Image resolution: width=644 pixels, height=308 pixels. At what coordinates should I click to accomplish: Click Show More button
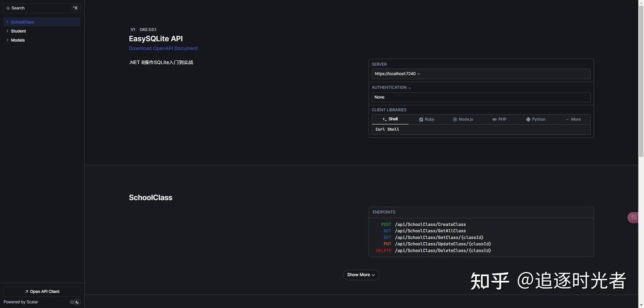coord(361,275)
